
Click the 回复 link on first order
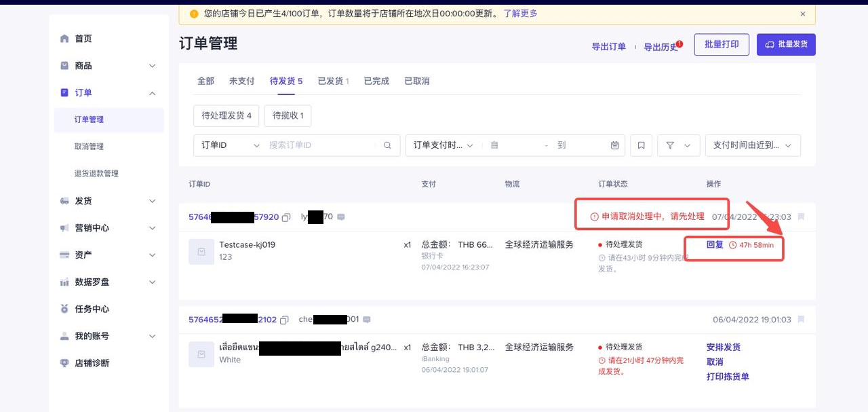point(715,244)
